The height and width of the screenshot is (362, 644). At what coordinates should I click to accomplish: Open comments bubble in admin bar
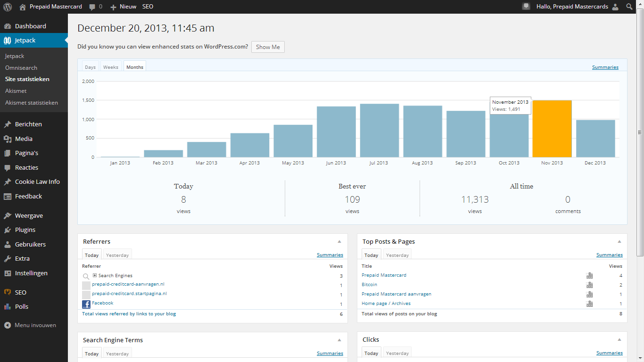pos(92,7)
